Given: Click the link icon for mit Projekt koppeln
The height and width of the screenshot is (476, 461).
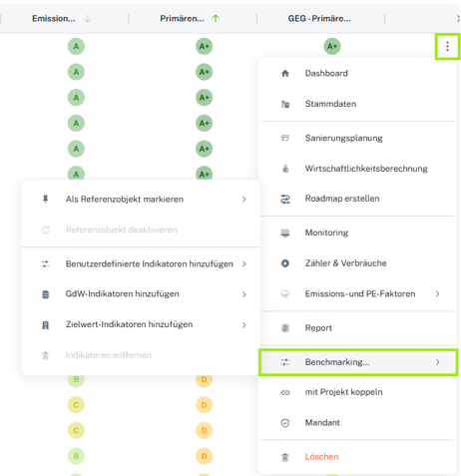Looking at the screenshot, I should (285, 392).
